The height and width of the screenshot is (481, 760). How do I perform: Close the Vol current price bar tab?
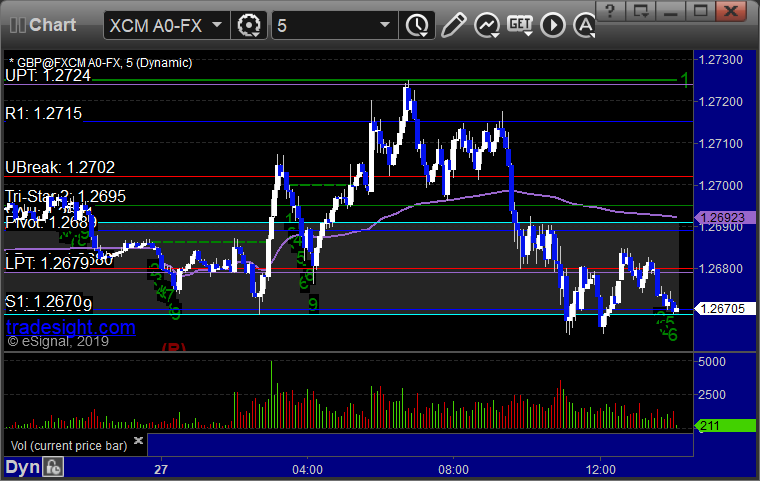[138, 440]
